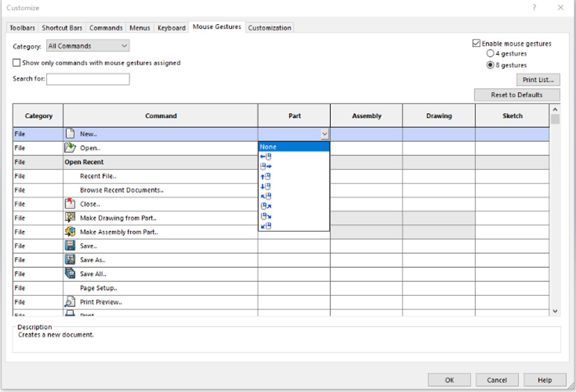Click the Reset to Defaults button
Screen dimensions: 576x392
tap(517, 94)
